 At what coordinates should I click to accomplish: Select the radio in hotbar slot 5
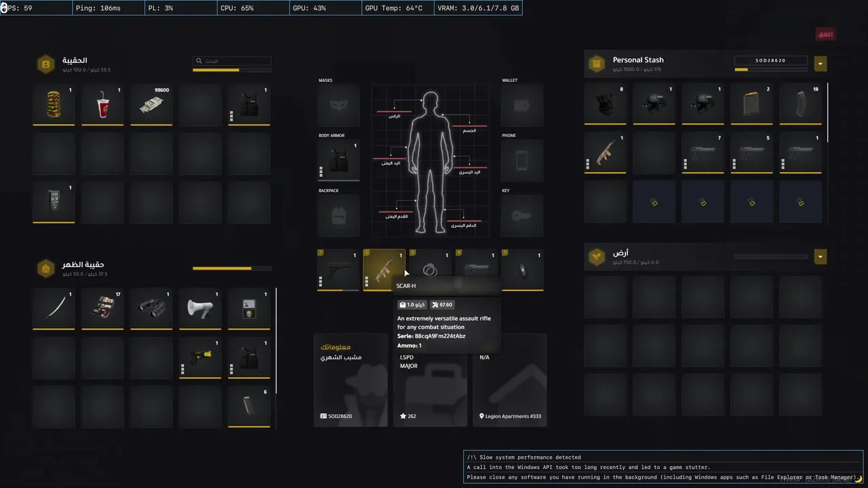point(523,270)
